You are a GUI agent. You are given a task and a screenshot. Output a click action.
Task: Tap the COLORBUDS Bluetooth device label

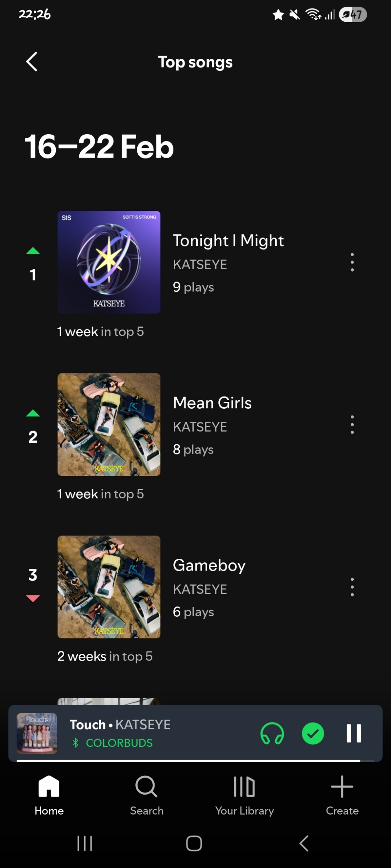[x=119, y=743]
